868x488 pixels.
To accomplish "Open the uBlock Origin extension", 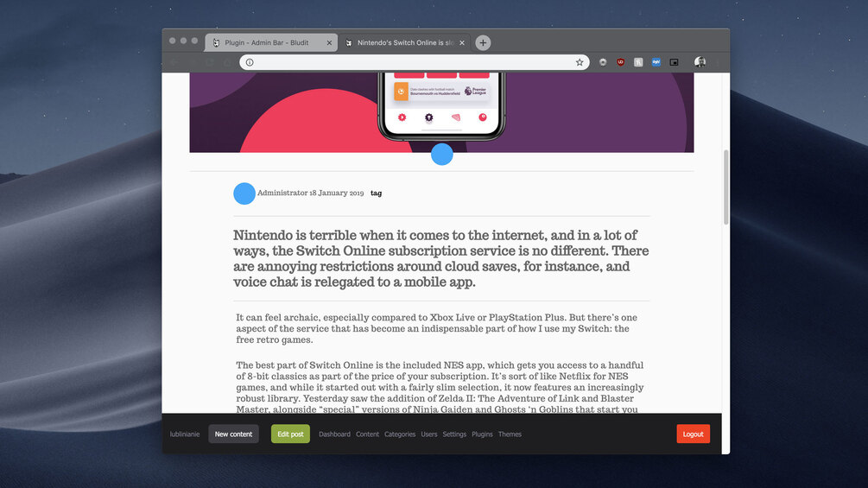I will (x=620, y=62).
